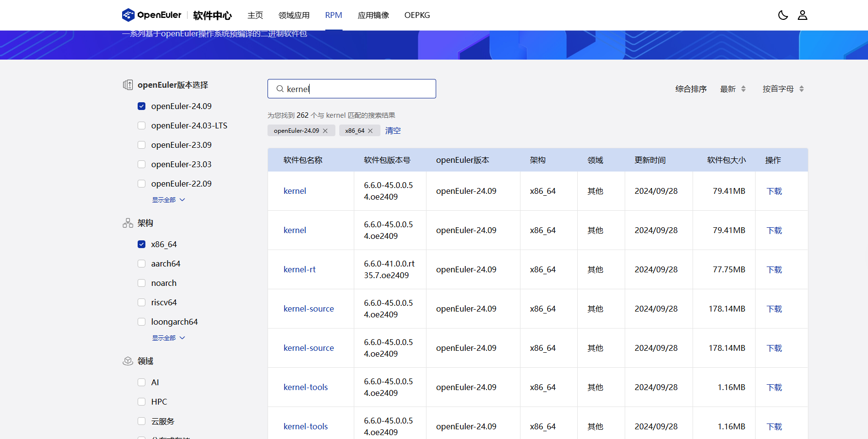Uncheck the openEuler-24.09 checkbox
Viewport: 868px width, 439px height.
pos(142,106)
